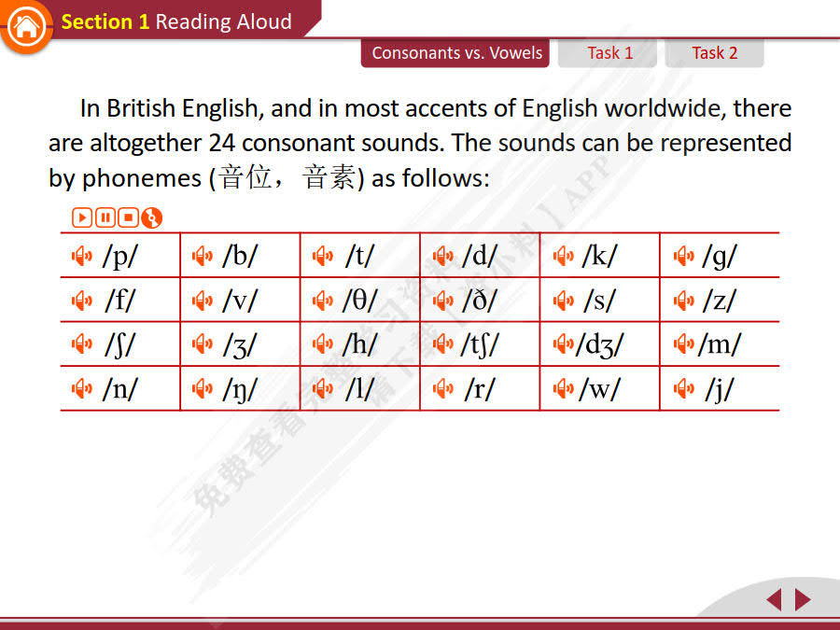Click the round orange icon beside stop
This screenshot has height=630, width=840.
click(x=151, y=218)
